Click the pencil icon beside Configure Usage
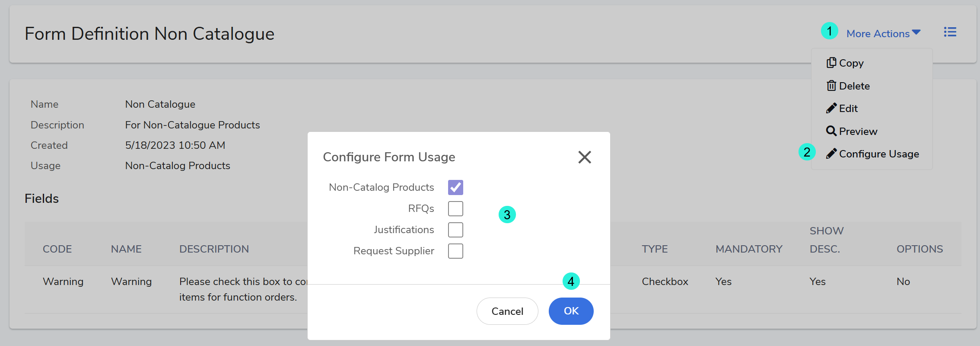This screenshot has width=980, height=346. point(831,154)
